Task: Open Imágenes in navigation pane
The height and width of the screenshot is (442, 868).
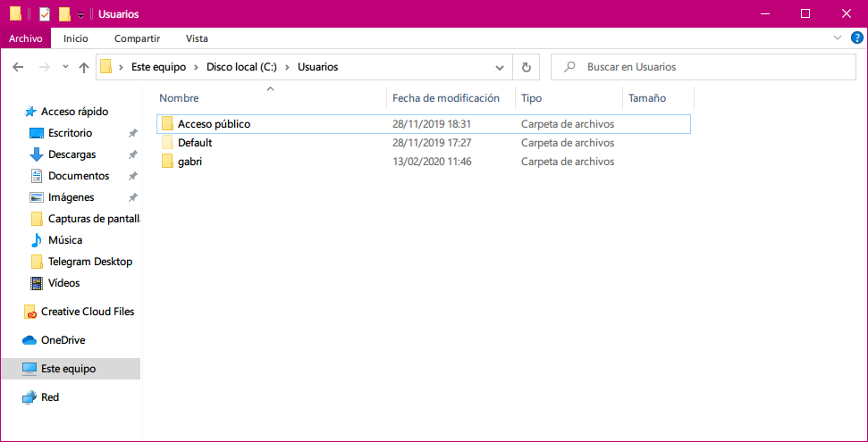Action: (71, 197)
